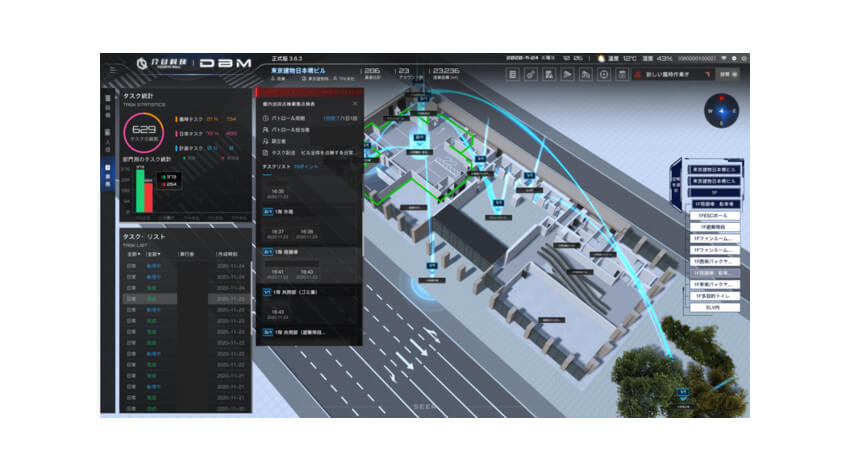Click the first list-view icon in top toolbar
Screen dimensions: 850x470
(x=512, y=75)
